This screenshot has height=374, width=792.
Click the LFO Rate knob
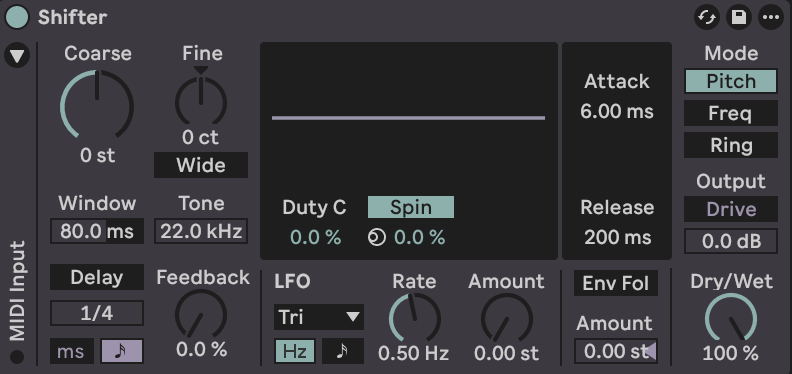(x=415, y=318)
